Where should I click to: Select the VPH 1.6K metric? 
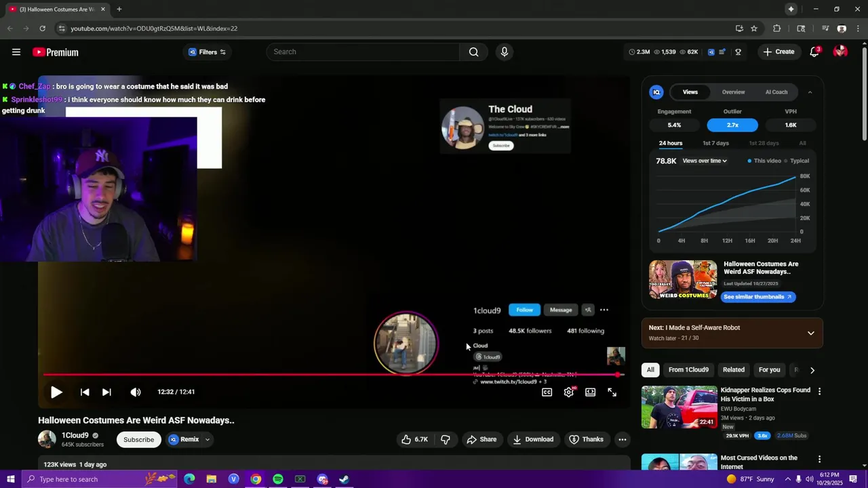coord(791,125)
